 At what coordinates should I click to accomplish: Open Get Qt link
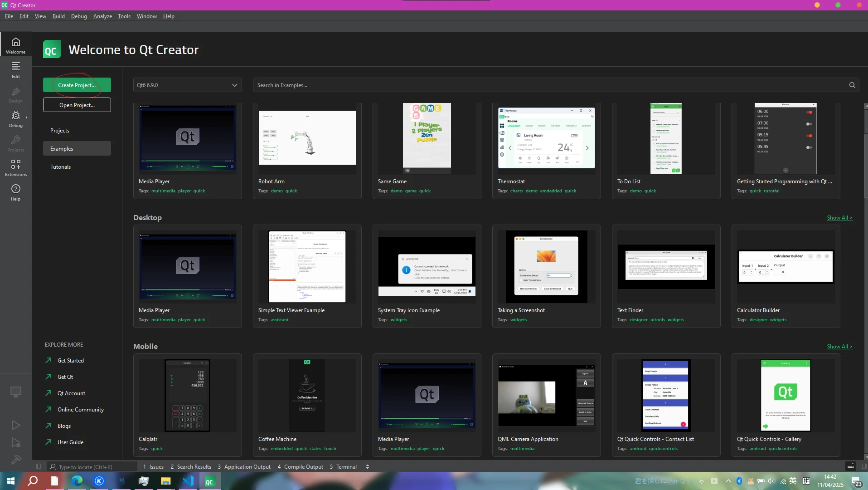pyautogui.click(x=65, y=377)
